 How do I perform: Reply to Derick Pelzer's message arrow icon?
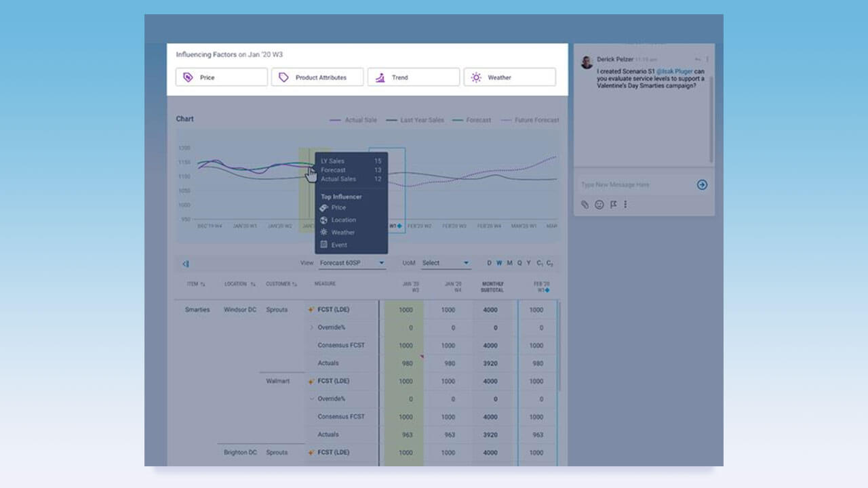pos(698,60)
